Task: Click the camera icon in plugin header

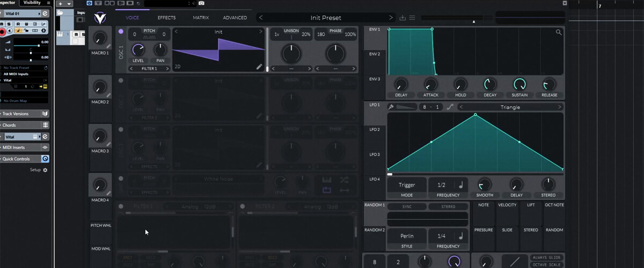Action: tap(201, 3)
